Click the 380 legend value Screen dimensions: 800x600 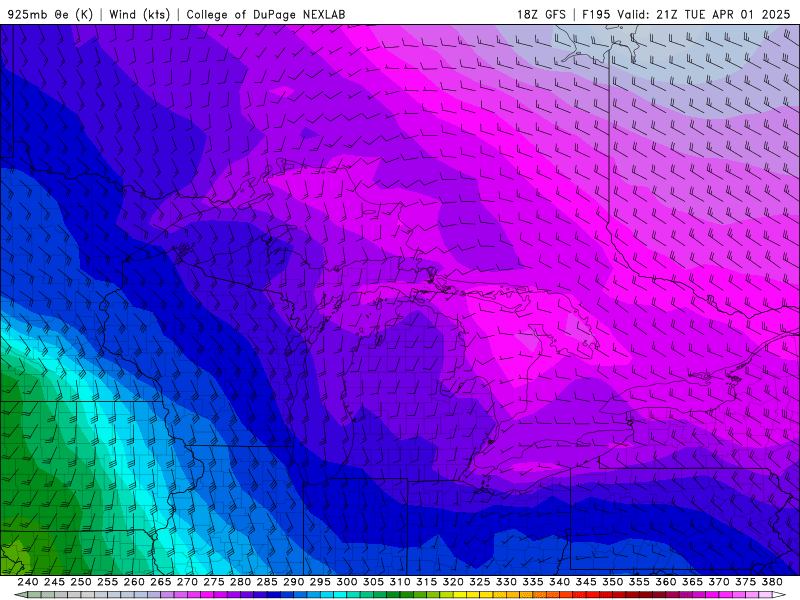(772, 582)
